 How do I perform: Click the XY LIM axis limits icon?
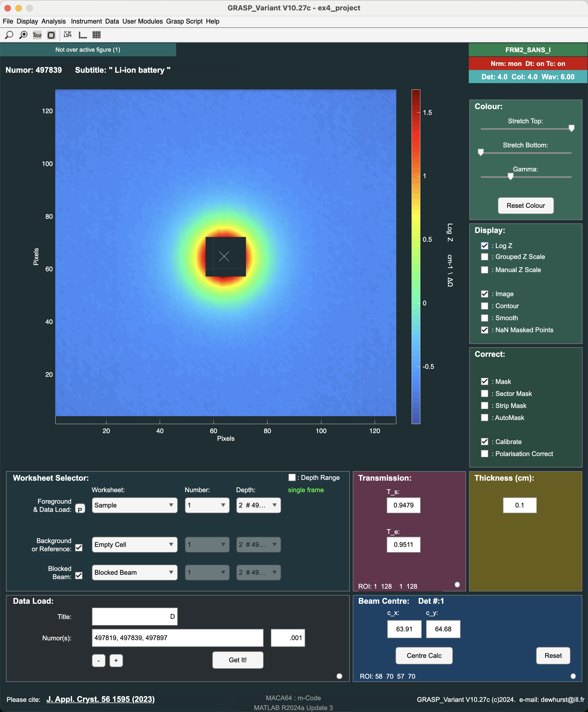click(67, 35)
